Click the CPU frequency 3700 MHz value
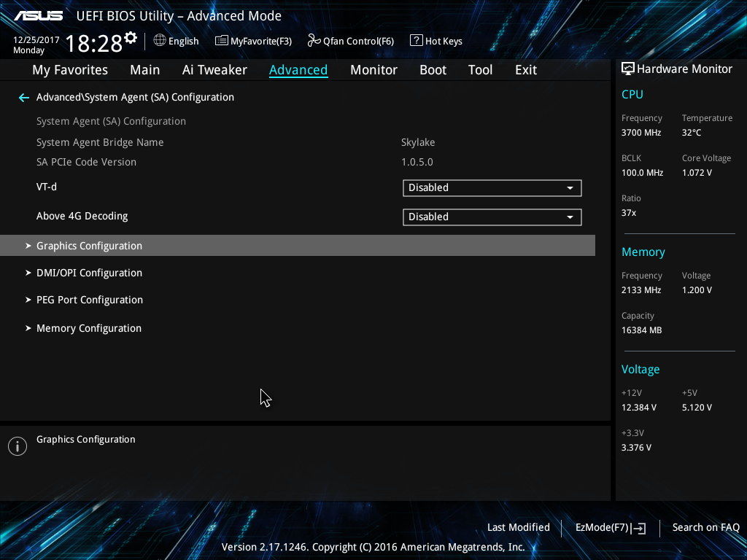 click(641, 133)
